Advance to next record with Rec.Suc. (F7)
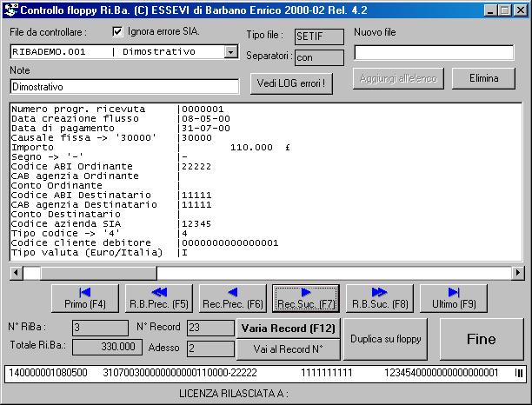 305,298
